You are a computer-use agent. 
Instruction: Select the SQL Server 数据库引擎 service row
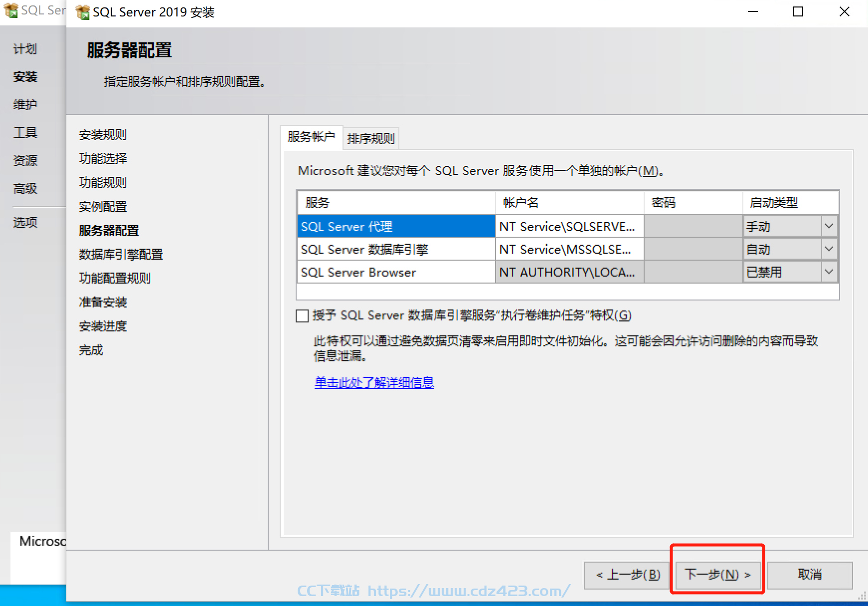pos(396,249)
